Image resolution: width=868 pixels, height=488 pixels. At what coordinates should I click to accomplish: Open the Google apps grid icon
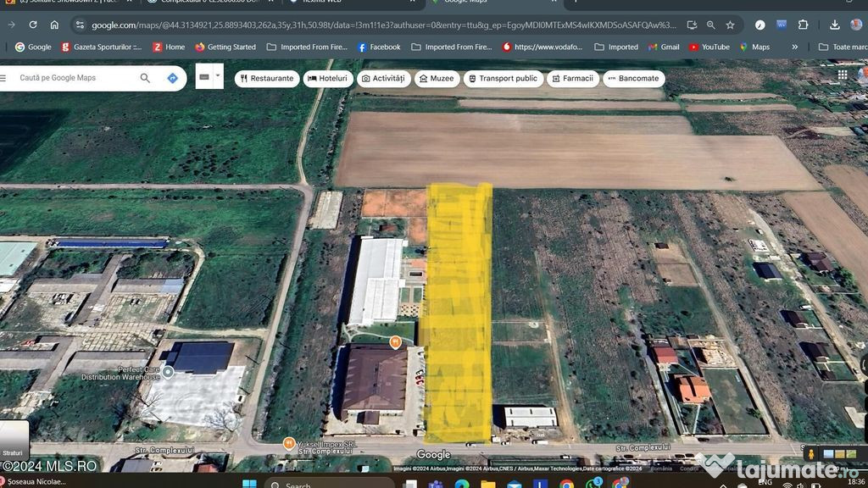(843, 75)
